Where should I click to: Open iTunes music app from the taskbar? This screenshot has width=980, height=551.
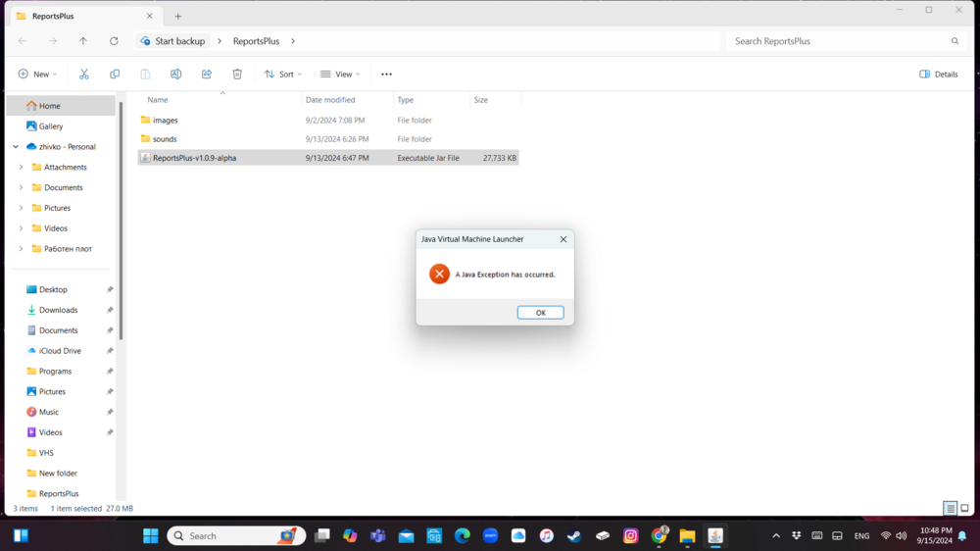point(546,536)
